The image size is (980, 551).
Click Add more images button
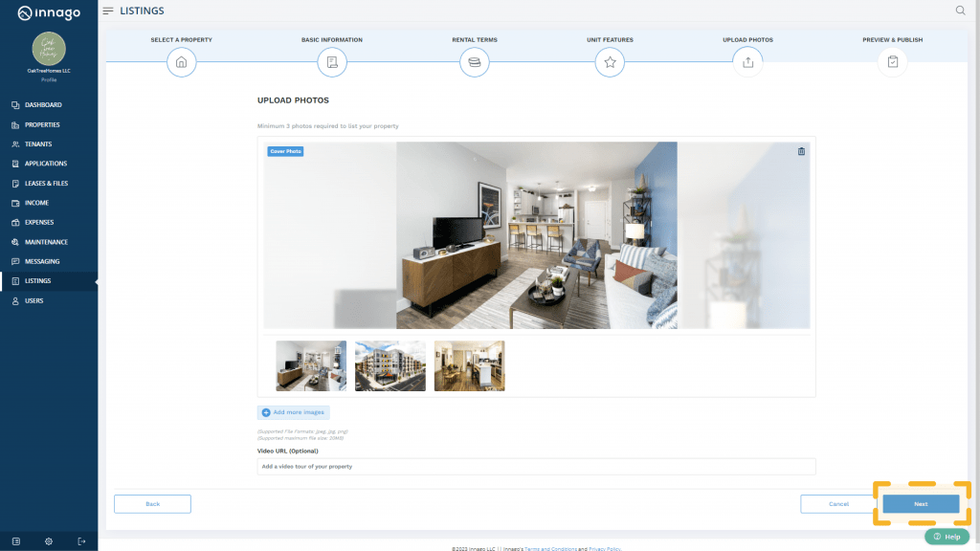(x=294, y=412)
